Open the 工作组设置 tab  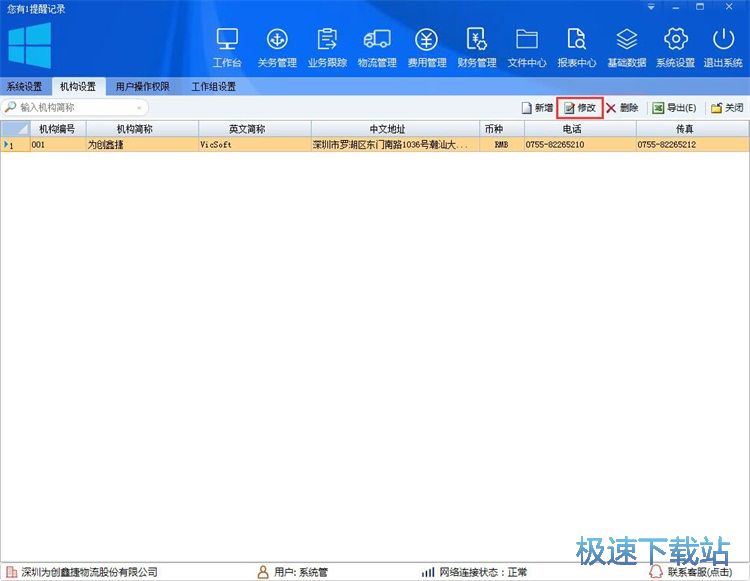(x=213, y=87)
